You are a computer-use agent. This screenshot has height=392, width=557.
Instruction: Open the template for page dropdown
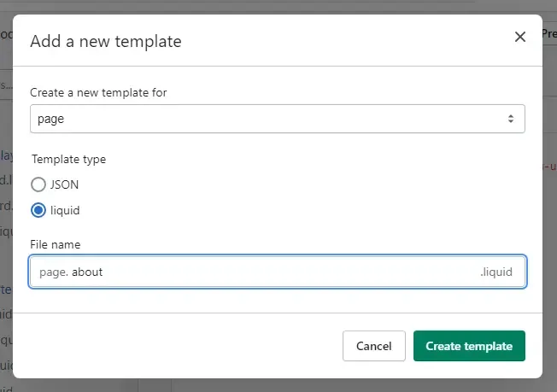tap(278, 119)
